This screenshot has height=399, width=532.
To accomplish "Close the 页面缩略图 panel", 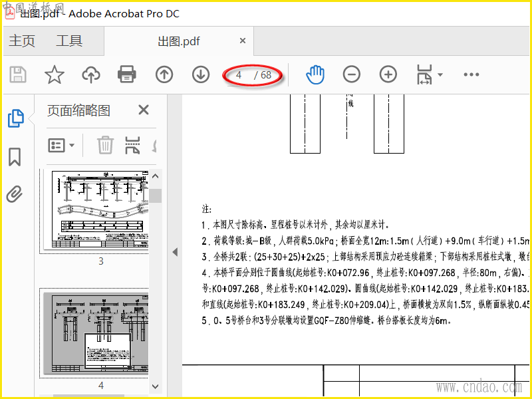I will coord(144,110).
